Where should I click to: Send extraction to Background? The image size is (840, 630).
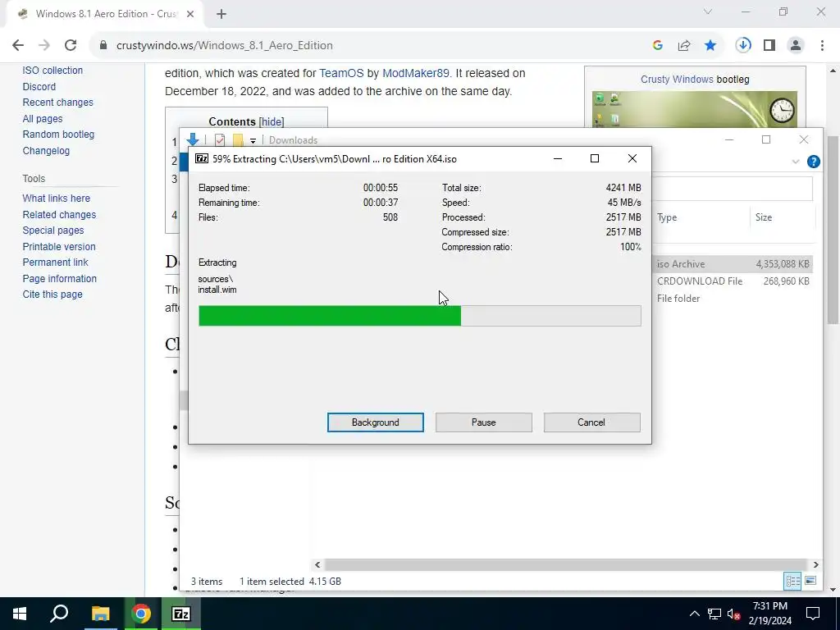(x=375, y=422)
